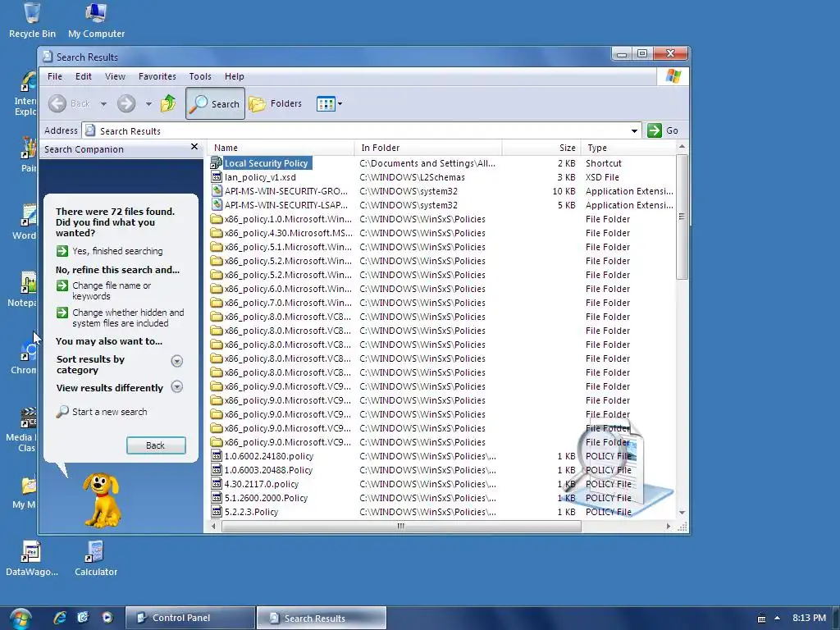840x630 pixels.
Task: Open the File menu
Action: [x=55, y=76]
